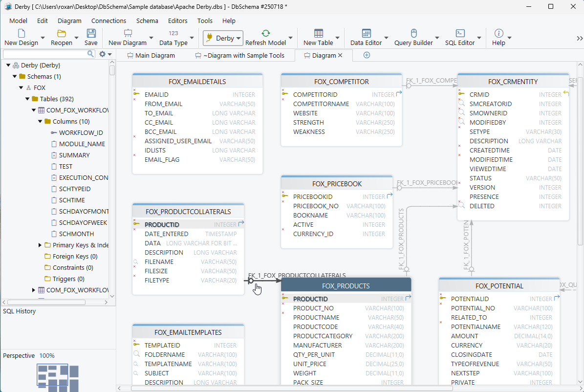Click the primary key icon beside EMAILID

136,94
